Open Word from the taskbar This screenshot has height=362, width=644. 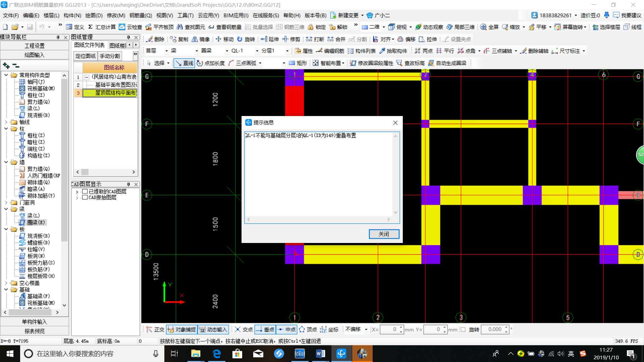[x=320, y=354]
